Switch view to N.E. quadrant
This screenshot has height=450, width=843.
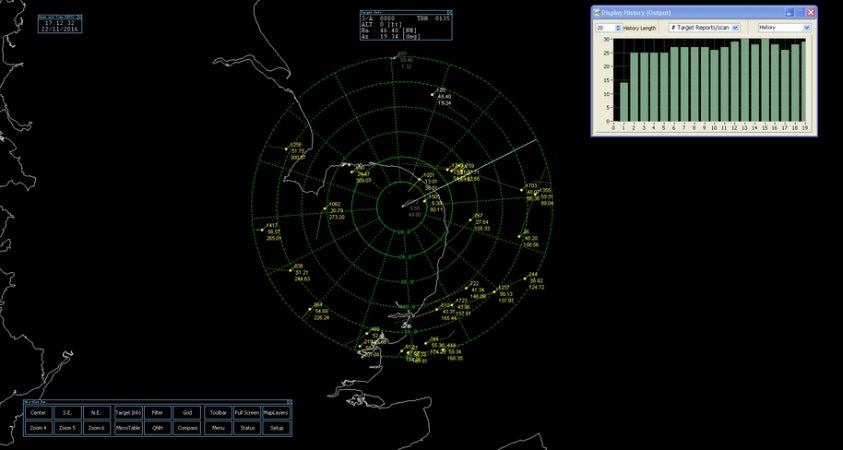click(96, 412)
